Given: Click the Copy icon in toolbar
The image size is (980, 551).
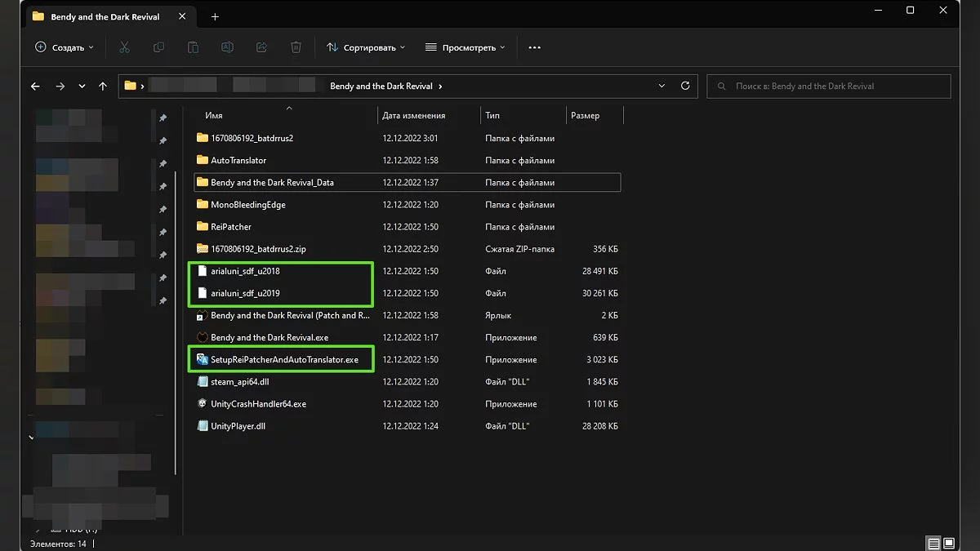Looking at the screenshot, I should point(158,47).
